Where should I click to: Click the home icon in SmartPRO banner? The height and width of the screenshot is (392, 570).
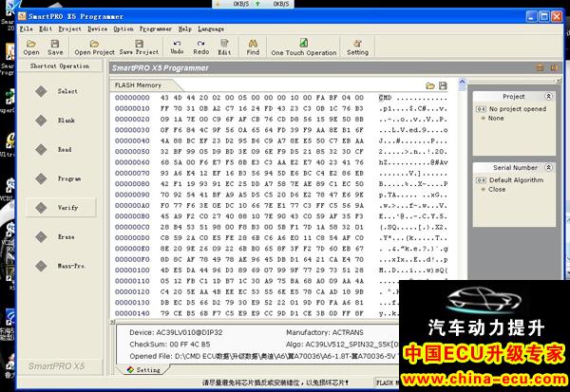540,67
